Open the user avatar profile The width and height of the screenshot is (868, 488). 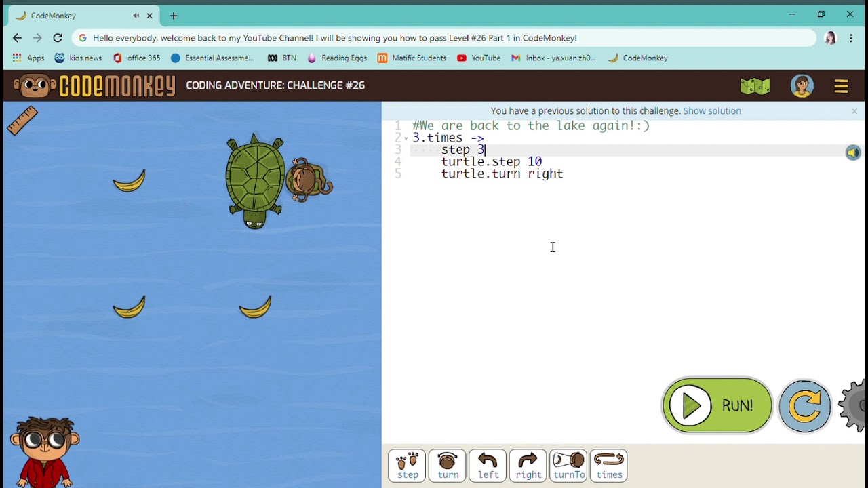pyautogui.click(x=802, y=86)
